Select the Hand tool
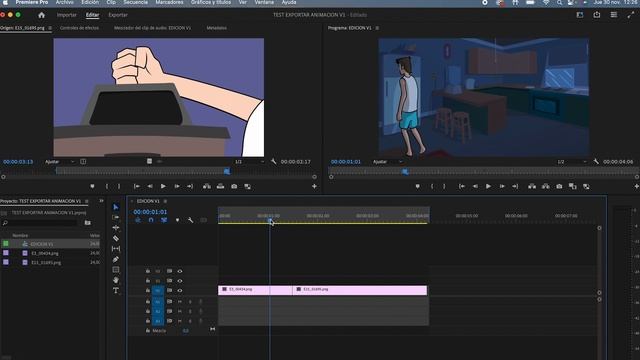This screenshot has width=640, height=360. click(x=116, y=280)
